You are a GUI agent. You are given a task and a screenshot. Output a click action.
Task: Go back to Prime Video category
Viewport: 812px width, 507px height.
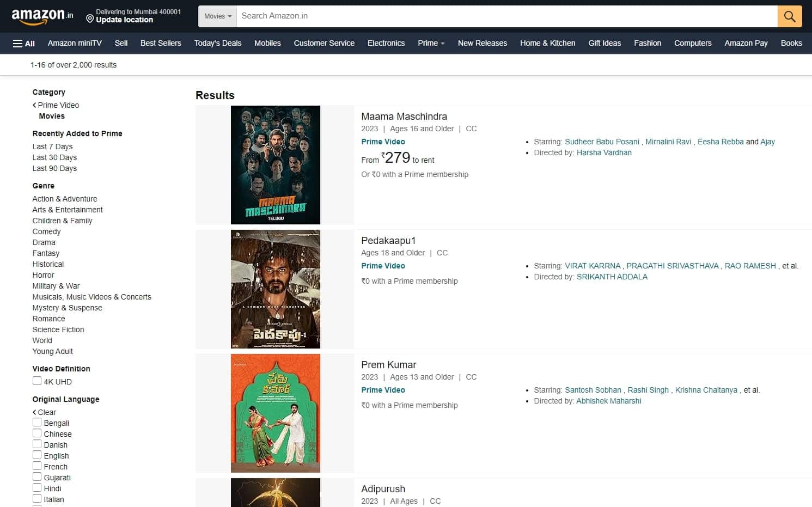click(58, 105)
